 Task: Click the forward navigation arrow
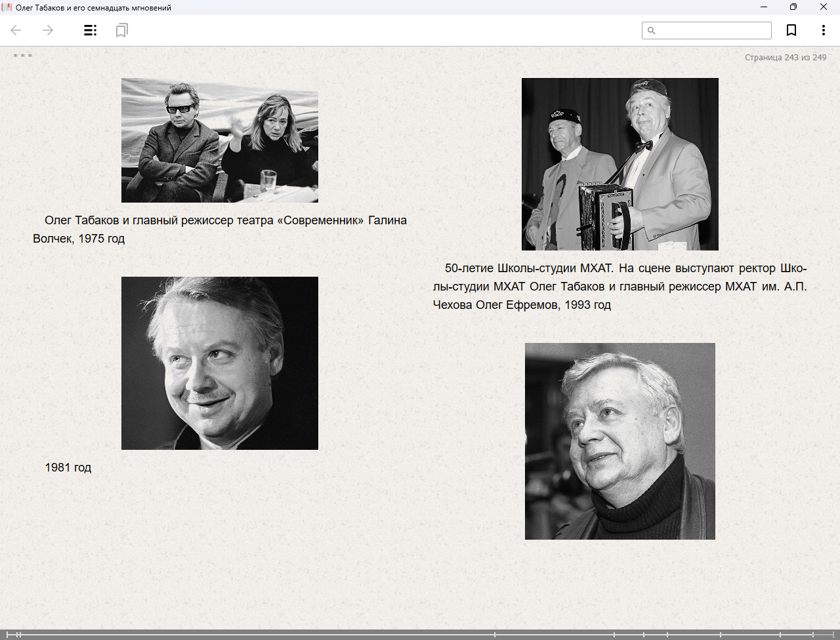pos(48,30)
